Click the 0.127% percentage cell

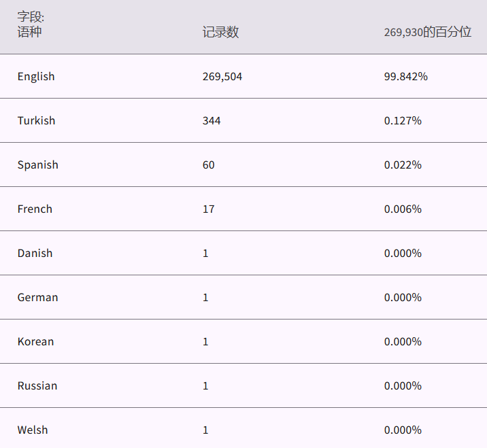[x=403, y=121]
